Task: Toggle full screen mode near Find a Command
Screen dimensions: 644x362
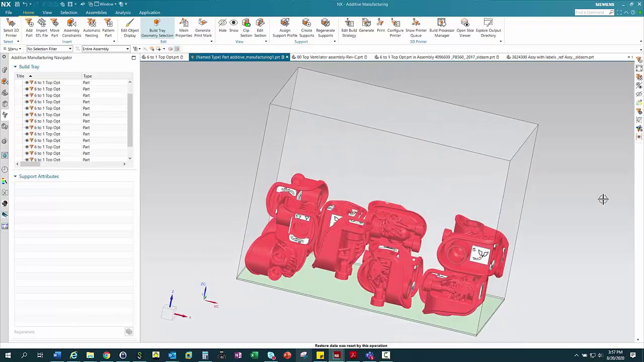Action: (x=619, y=12)
